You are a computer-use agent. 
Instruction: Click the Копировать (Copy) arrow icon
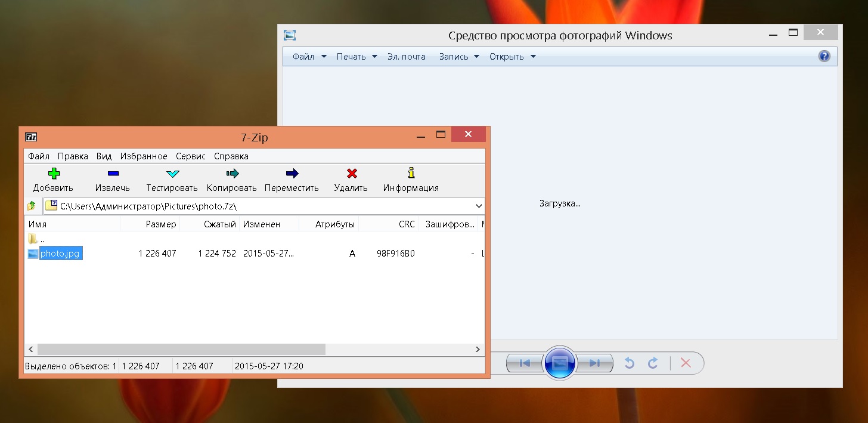(x=232, y=174)
